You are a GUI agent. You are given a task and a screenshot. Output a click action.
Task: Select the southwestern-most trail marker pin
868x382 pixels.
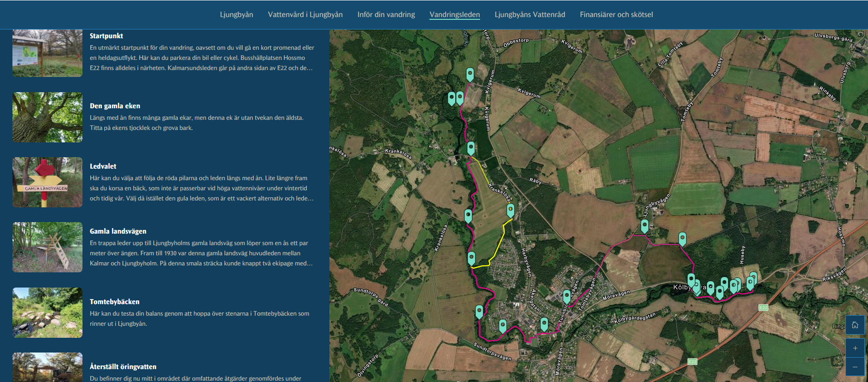(479, 311)
